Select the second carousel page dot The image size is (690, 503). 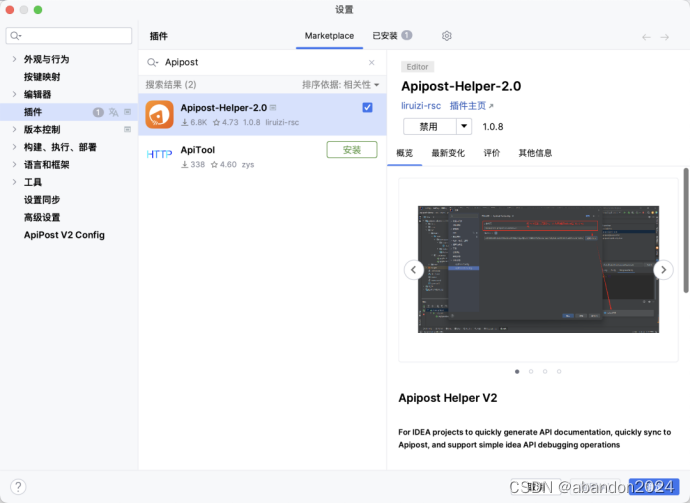pos(531,371)
